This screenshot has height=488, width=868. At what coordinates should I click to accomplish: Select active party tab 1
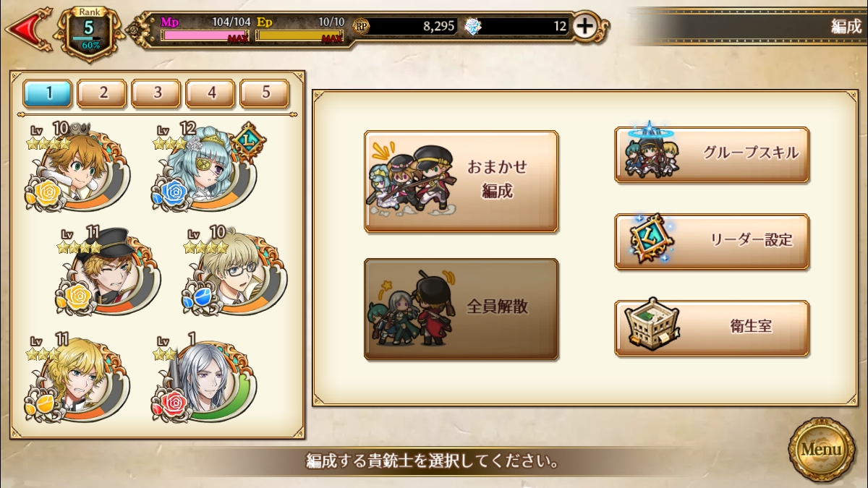(48, 93)
